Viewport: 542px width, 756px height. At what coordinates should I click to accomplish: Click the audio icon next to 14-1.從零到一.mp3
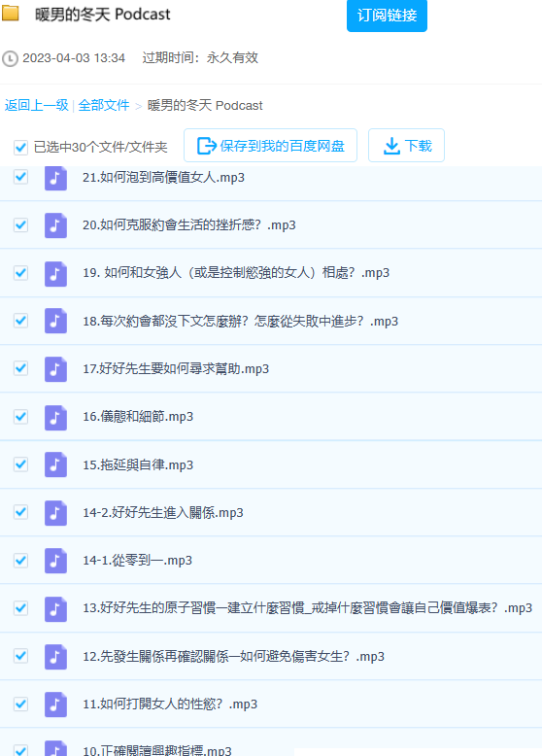coord(55,561)
